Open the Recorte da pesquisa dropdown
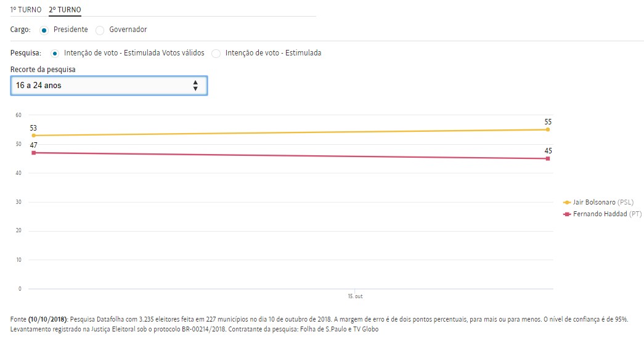 pos(108,86)
